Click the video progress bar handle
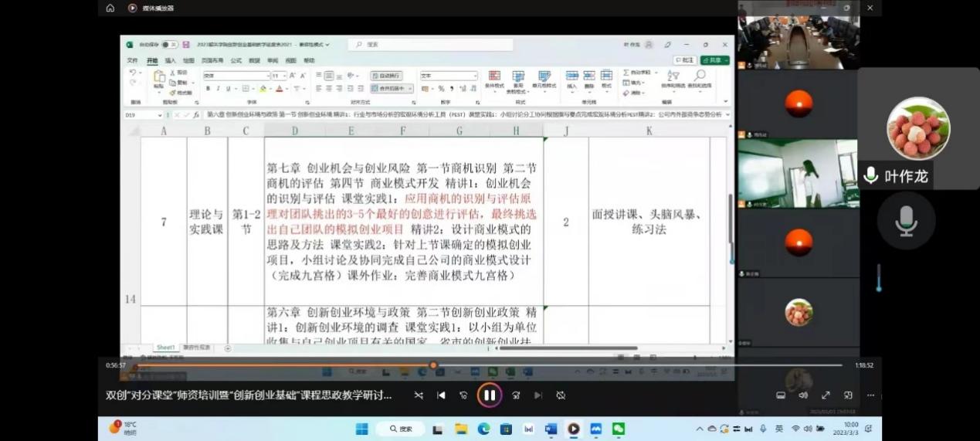 pos(433,365)
